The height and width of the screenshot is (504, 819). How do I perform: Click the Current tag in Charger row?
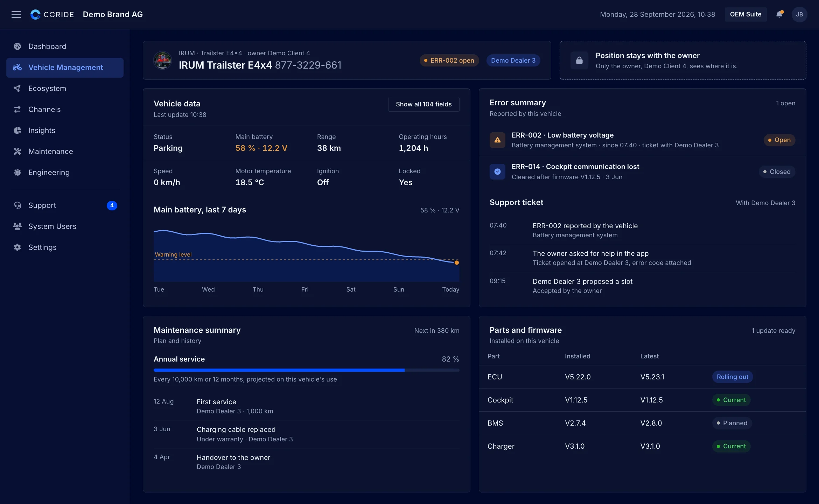coord(731,446)
